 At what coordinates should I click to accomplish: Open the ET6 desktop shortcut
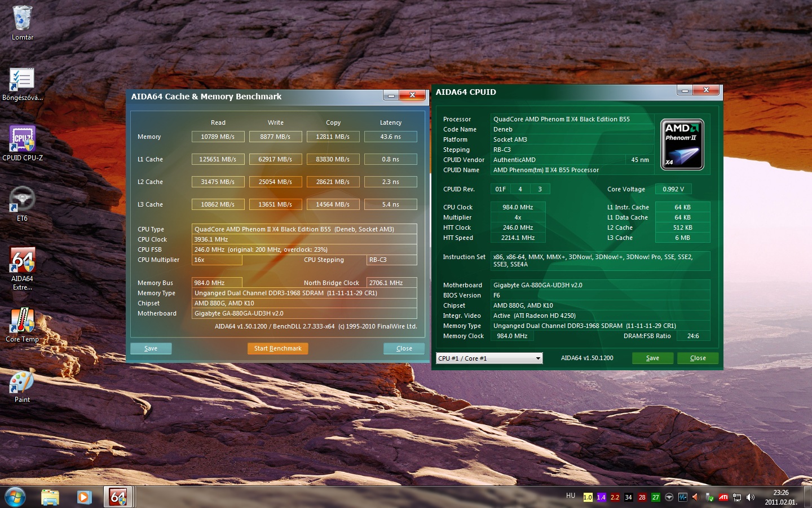pyautogui.click(x=23, y=204)
